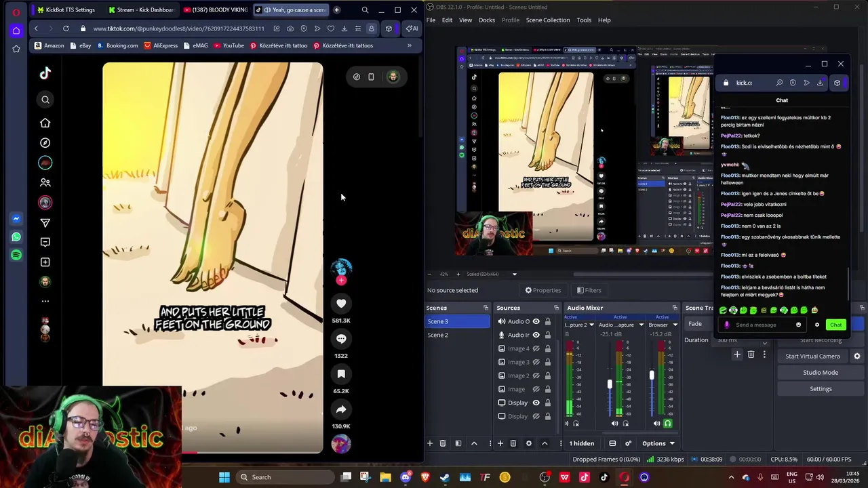
Task: Click the green Chat send button
Action: click(835, 325)
